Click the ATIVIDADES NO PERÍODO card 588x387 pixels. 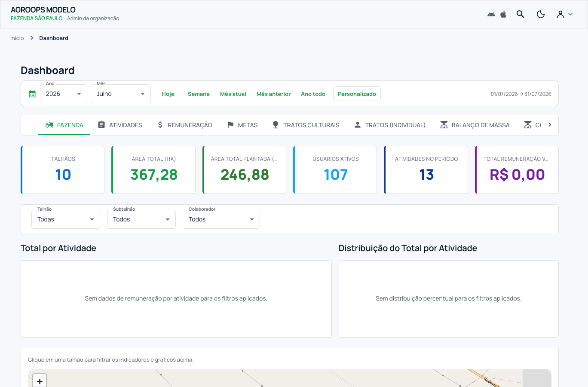[426, 170]
